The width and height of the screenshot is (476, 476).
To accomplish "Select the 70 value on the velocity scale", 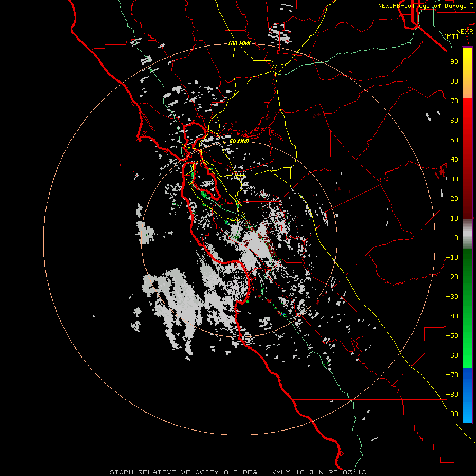I will [x=454, y=101].
